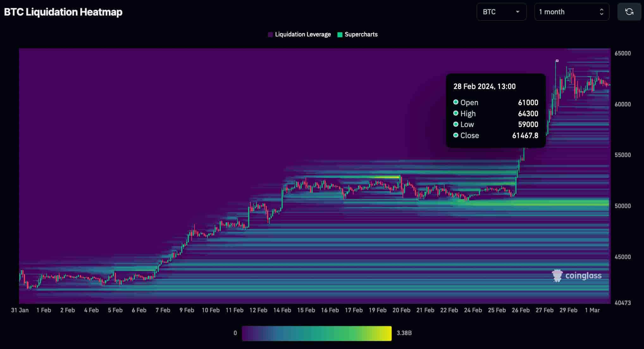Click the 50000 price axis label
The width and height of the screenshot is (644, 349).
pos(622,206)
